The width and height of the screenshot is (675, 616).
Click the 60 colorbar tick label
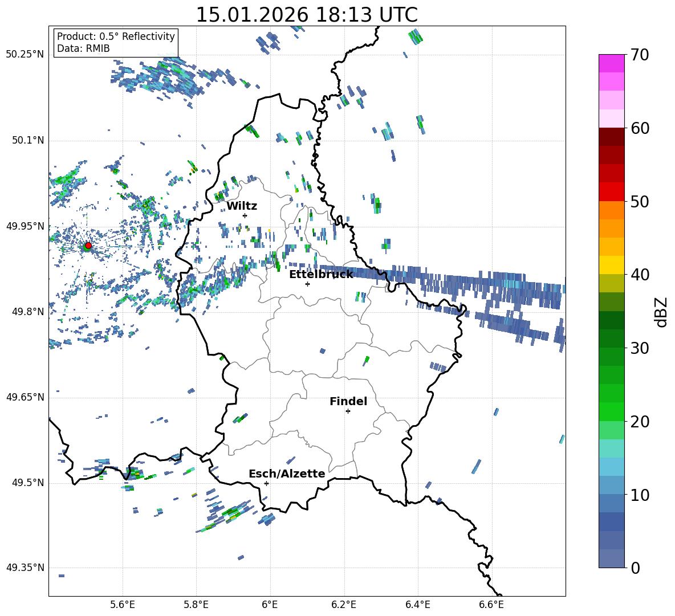pos(640,128)
